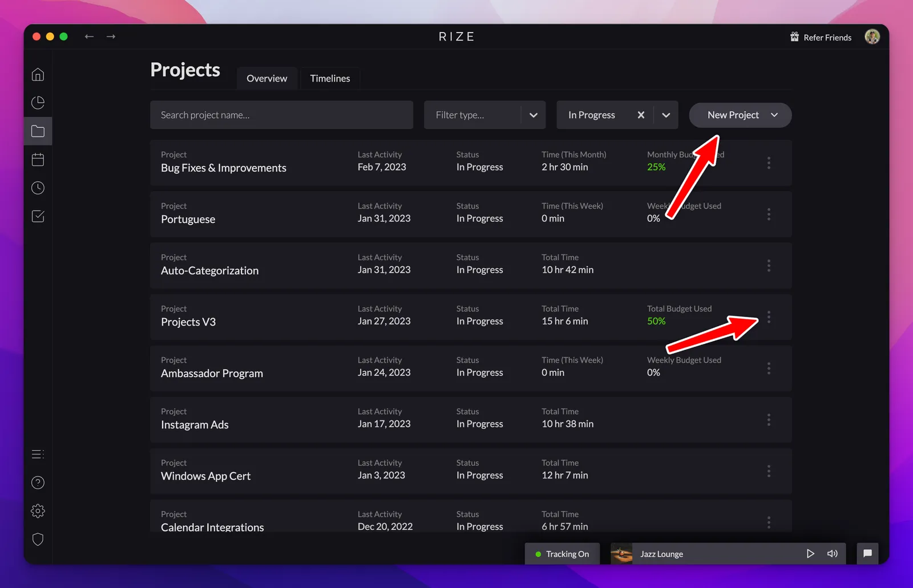
Task: Click the In Progress filter tag text
Action: pyautogui.click(x=591, y=115)
